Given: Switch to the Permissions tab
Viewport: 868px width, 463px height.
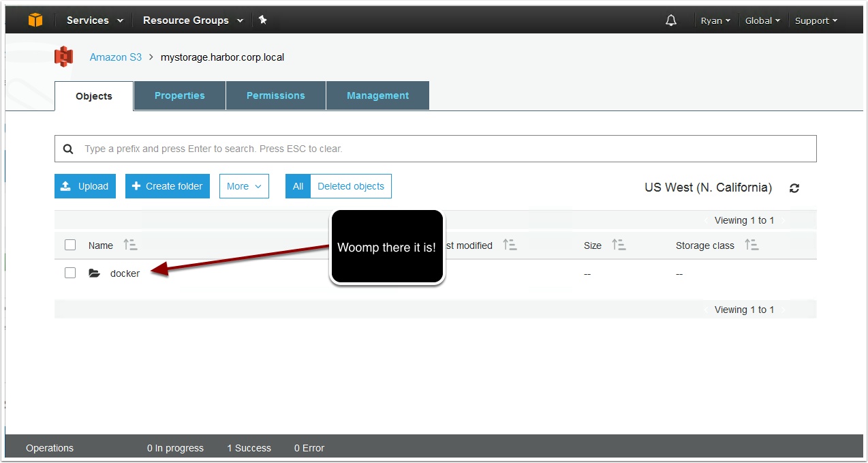Looking at the screenshot, I should [276, 95].
